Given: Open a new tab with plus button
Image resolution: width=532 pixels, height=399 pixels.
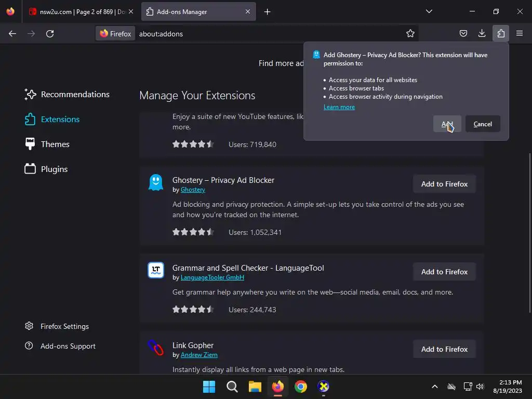Looking at the screenshot, I should 268,12.
